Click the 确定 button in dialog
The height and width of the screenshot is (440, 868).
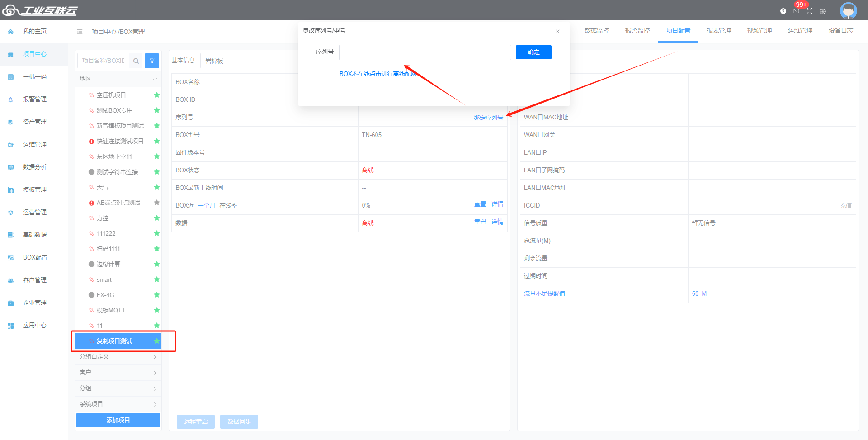533,52
